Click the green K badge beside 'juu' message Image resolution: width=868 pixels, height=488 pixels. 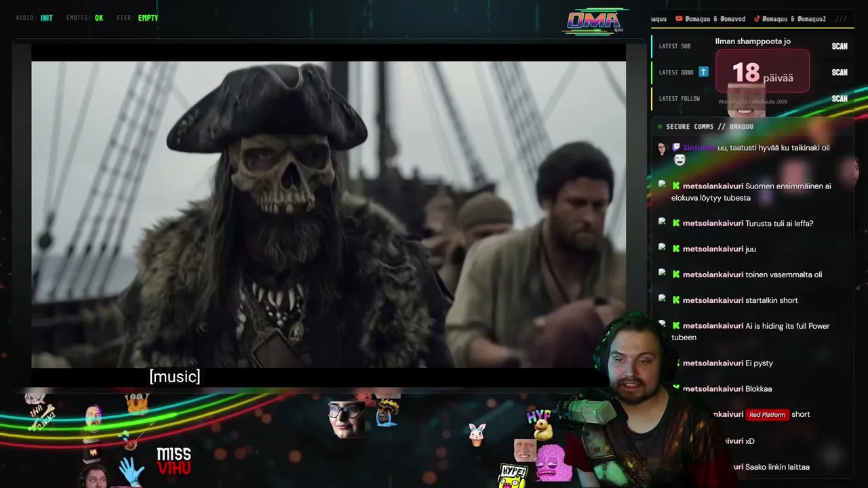click(676, 249)
